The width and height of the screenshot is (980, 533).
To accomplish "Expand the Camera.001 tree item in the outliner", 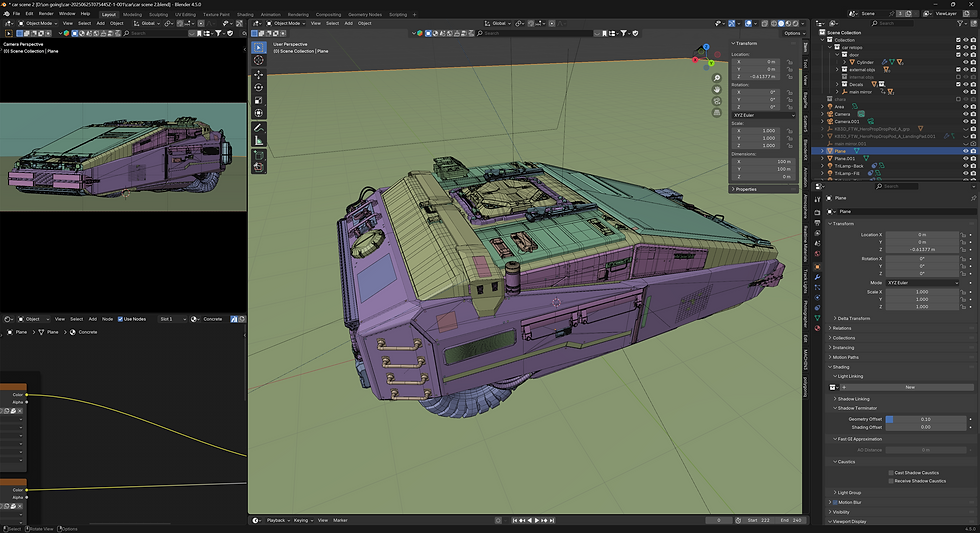I will click(x=823, y=121).
